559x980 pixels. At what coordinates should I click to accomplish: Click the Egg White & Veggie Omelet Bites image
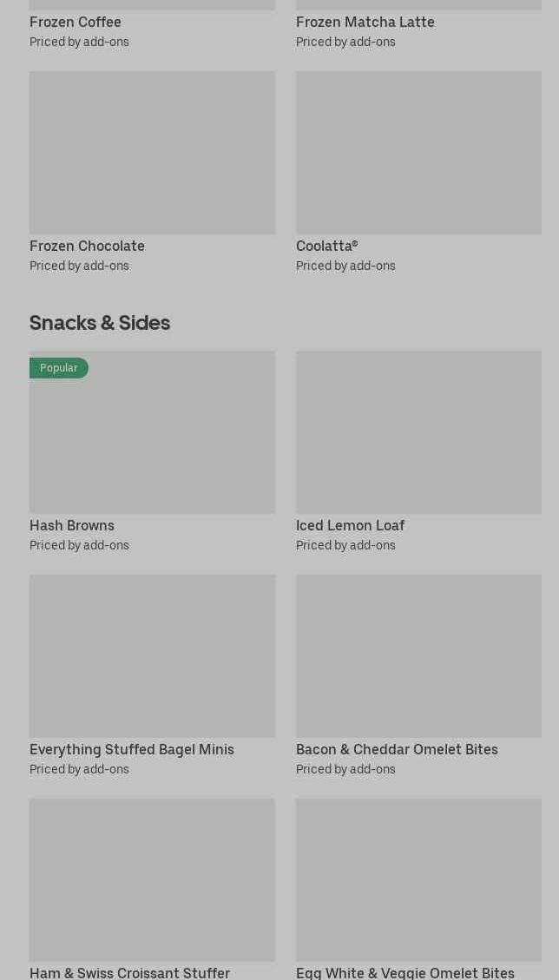(418, 879)
